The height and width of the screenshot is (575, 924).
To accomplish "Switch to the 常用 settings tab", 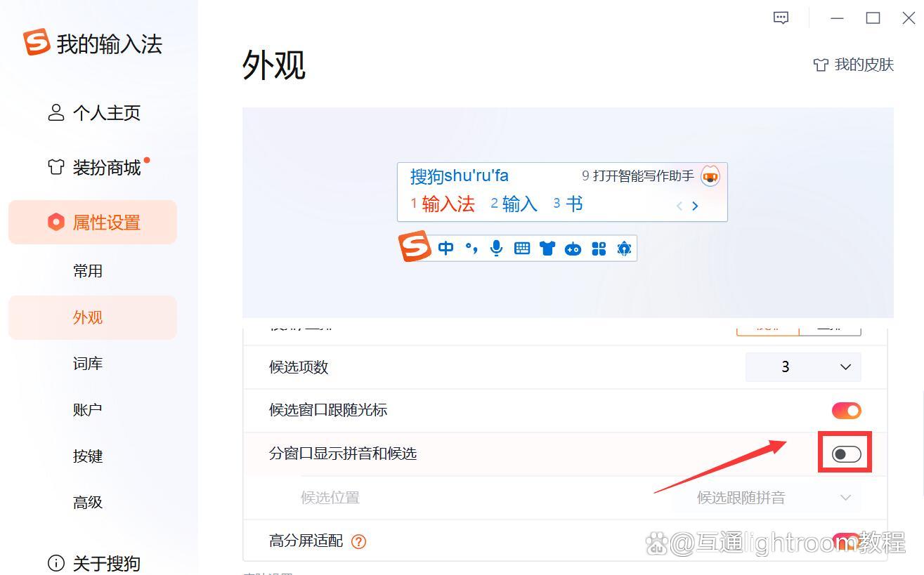I will [x=88, y=271].
